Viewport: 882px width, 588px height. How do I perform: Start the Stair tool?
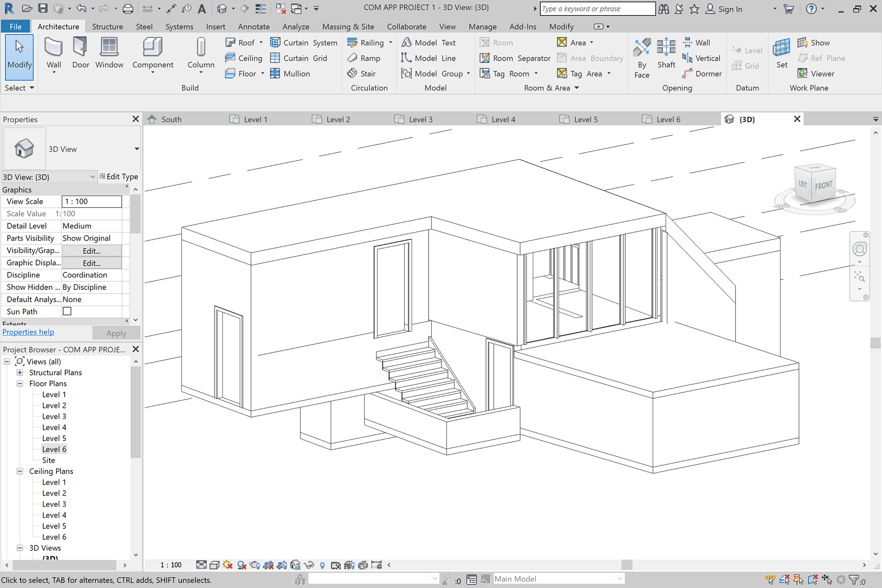coord(362,73)
